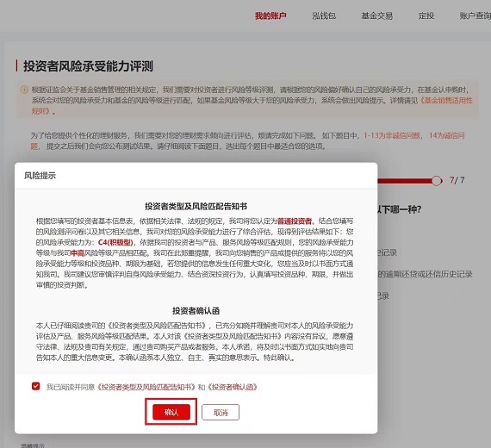This screenshot has height=448, width=491.
Task: Click the red progress bar track
Action: [405, 181]
